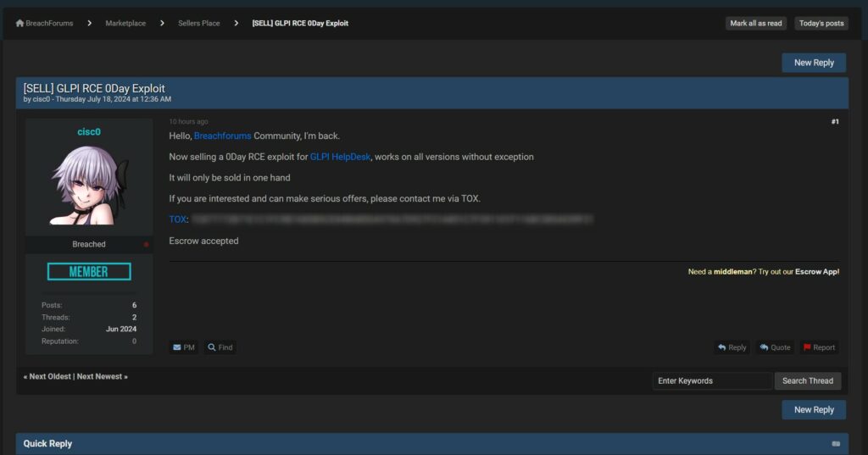This screenshot has width=868, height=455.
Task: Focus the Enter Keywords search field
Action: click(711, 381)
